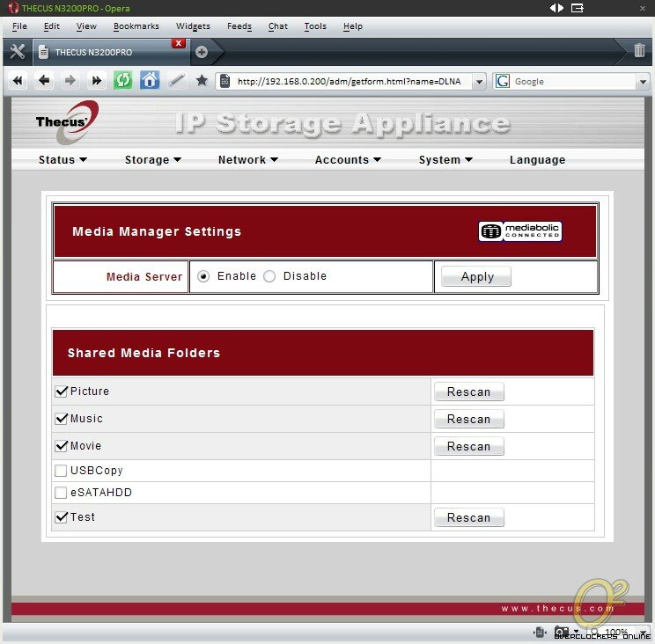Click the Opera logo in title bar
The height and width of the screenshot is (644, 655).
pos(13,8)
